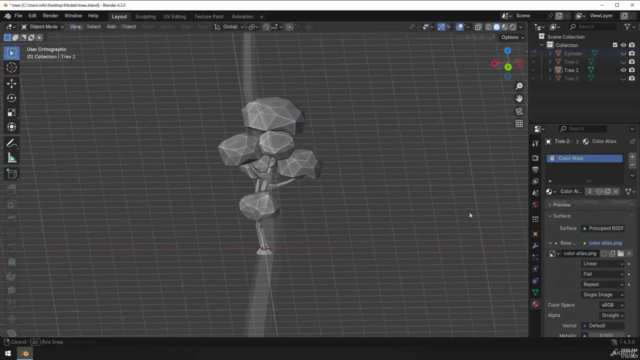Click the Options button in viewport
The width and height of the screenshot is (640, 360).
(512, 38)
